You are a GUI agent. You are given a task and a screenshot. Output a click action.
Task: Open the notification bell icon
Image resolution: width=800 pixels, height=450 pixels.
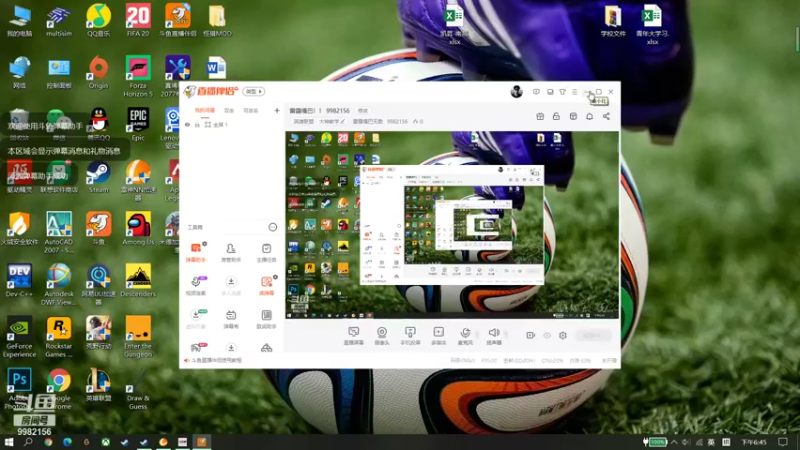(x=589, y=116)
